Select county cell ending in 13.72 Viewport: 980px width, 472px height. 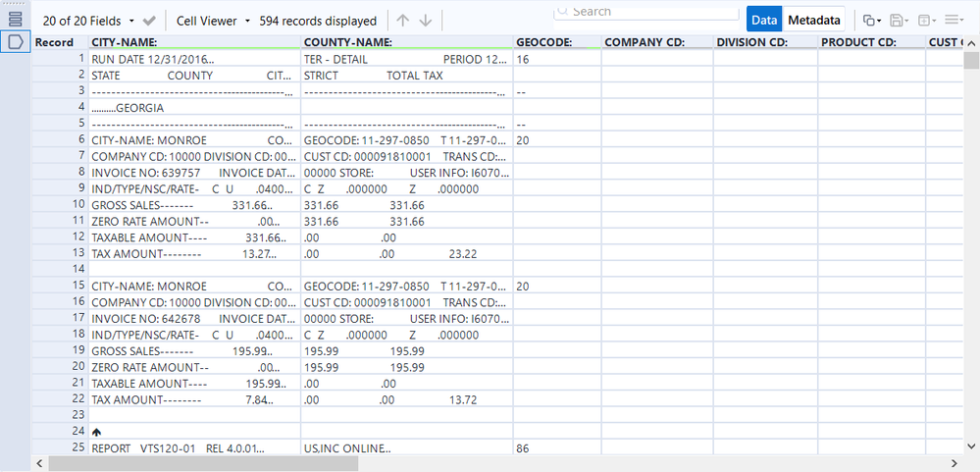click(x=407, y=400)
